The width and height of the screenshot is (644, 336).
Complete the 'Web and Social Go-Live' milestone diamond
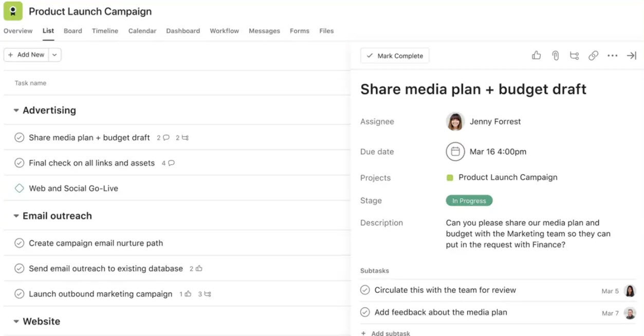(x=19, y=188)
